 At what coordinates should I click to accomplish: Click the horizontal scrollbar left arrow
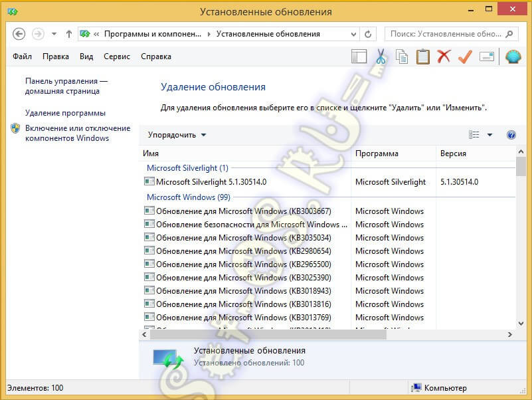click(x=144, y=334)
